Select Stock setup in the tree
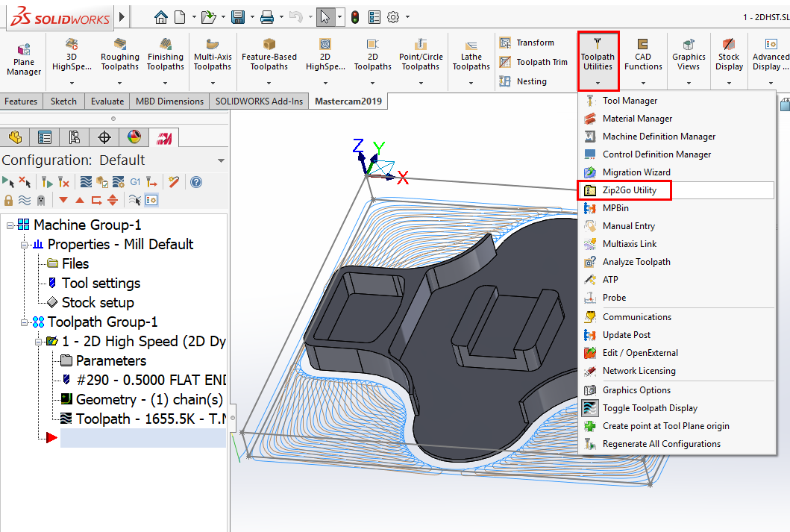 [98, 302]
